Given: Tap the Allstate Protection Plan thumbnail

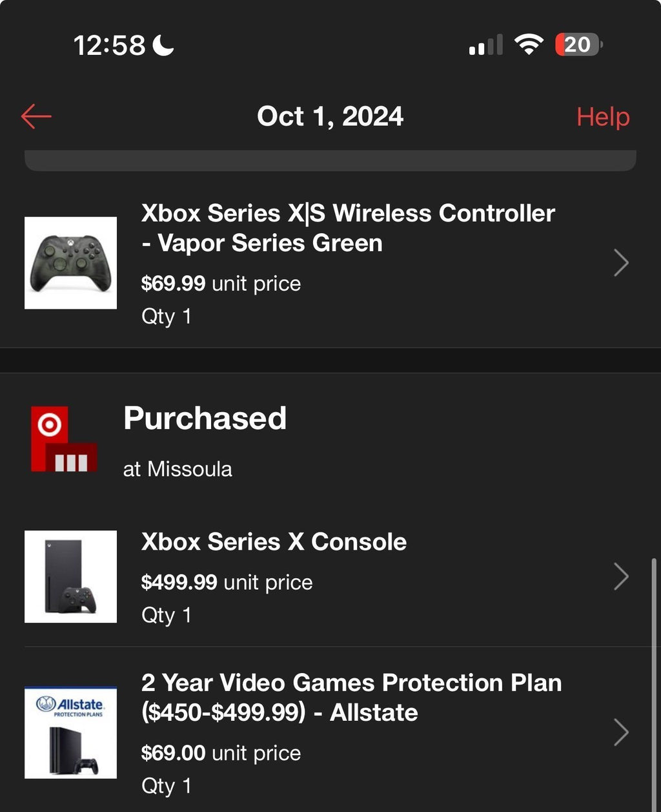Looking at the screenshot, I should [70, 733].
